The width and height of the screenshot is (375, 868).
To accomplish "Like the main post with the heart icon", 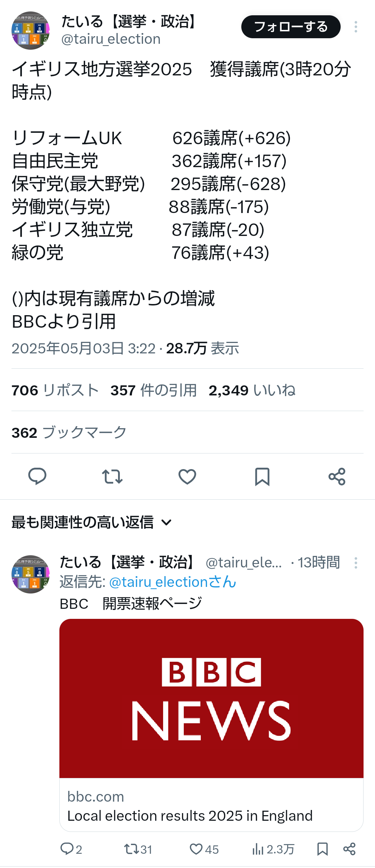I will pos(187,476).
